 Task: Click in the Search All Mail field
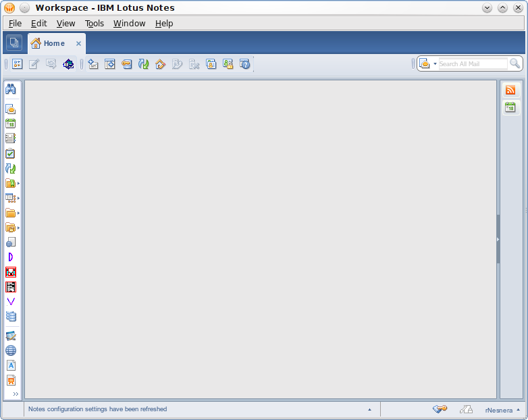[x=472, y=64]
